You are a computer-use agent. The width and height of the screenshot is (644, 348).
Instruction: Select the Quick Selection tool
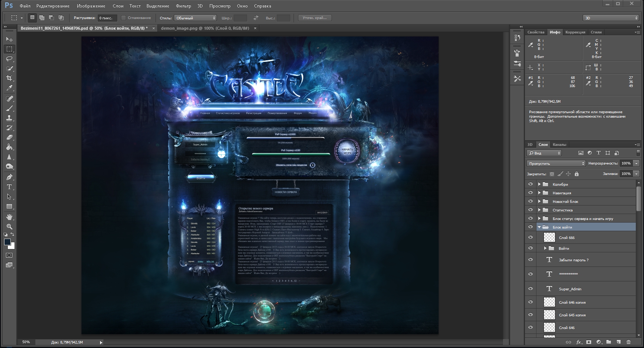(x=10, y=68)
